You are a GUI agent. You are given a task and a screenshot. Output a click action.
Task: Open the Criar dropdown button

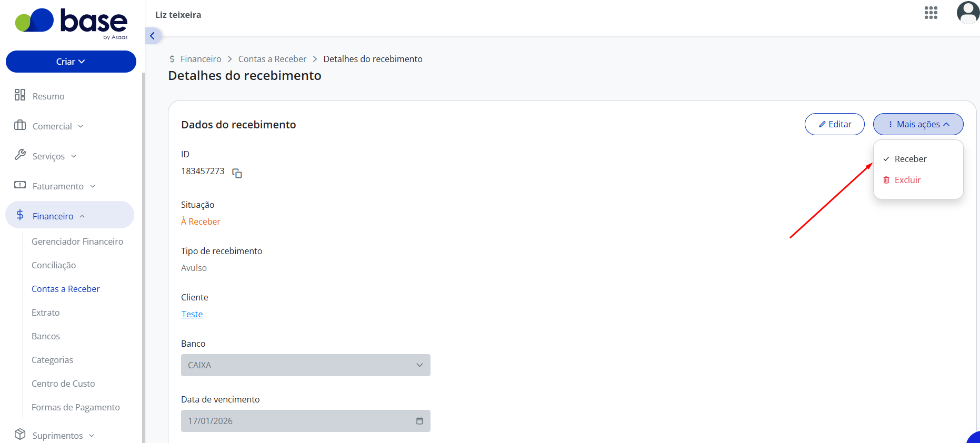click(71, 62)
